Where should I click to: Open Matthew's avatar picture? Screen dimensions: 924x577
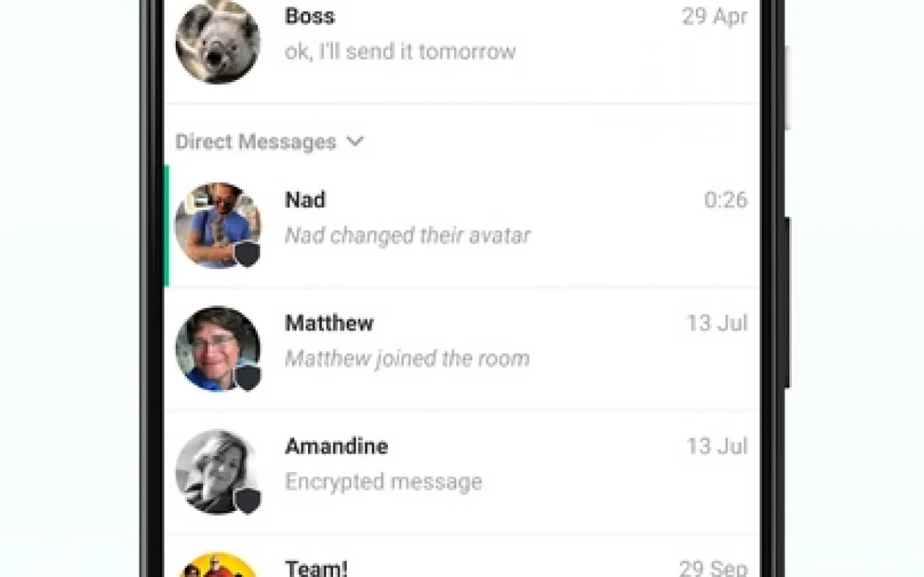(218, 348)
